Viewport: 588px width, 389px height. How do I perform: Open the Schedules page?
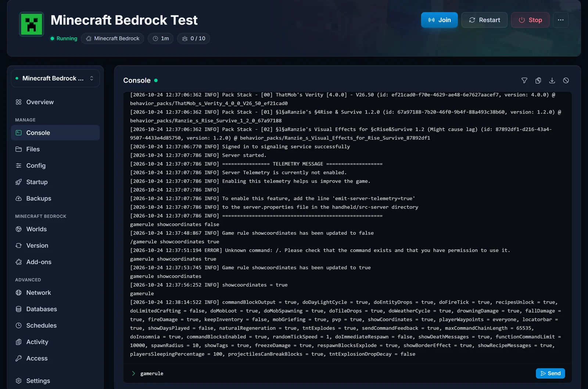[55, 325]
